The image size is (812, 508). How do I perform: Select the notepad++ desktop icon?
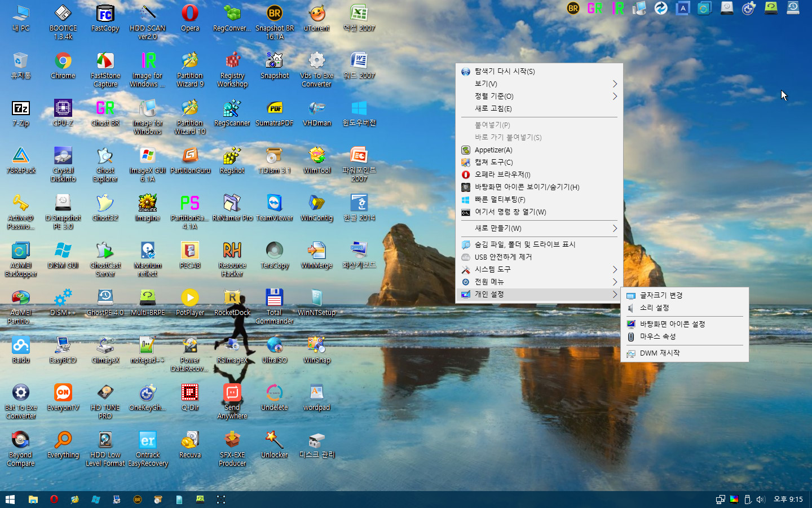point(148,350)
